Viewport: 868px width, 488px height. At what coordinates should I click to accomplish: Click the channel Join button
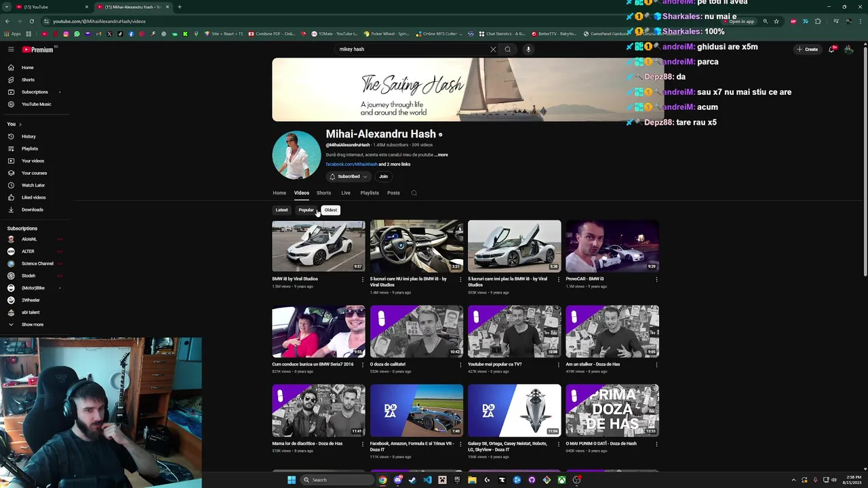click(383, 176)
